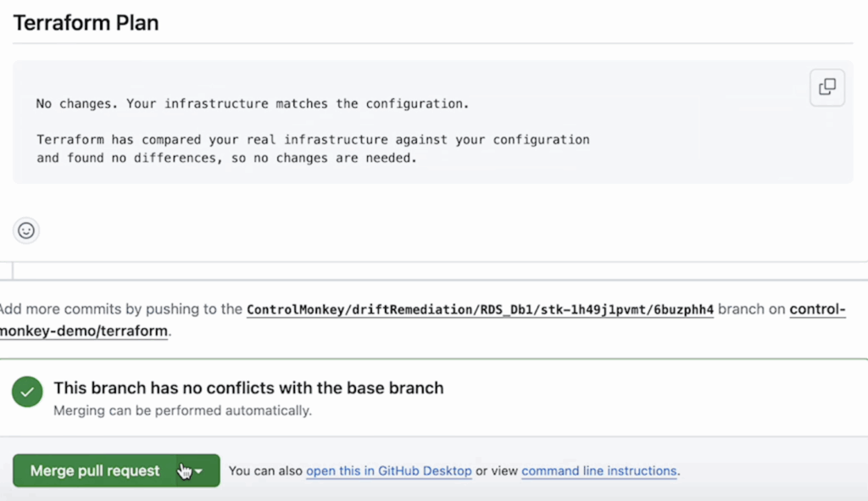Image resolution: width=868 pixels, height=501 pixels.
Task: Copy the Terraform plan output
Action: 826,87
